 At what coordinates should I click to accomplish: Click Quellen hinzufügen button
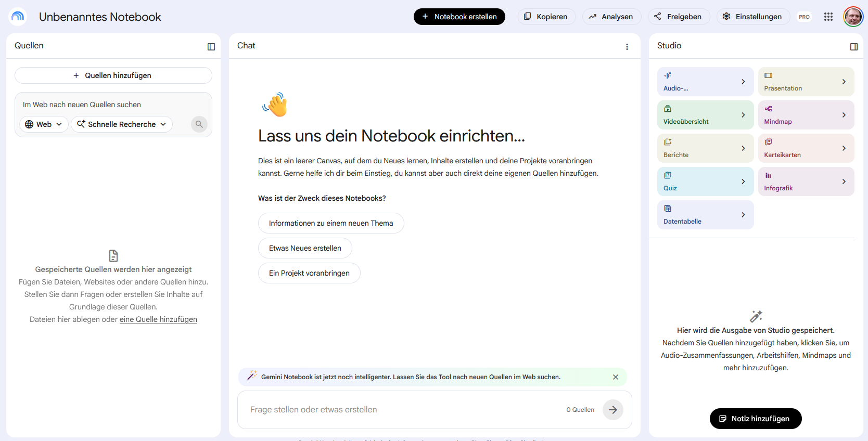pos(113,75)
